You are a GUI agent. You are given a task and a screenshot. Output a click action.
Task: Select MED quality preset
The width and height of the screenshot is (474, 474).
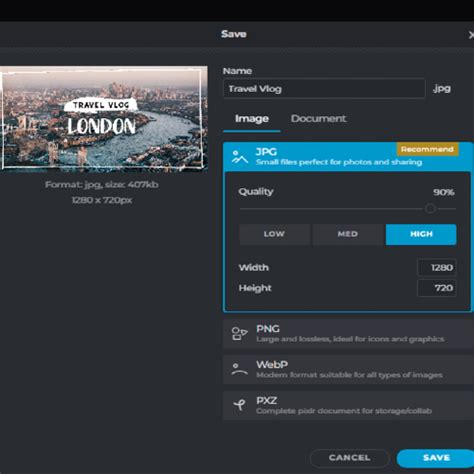[348, 234]
